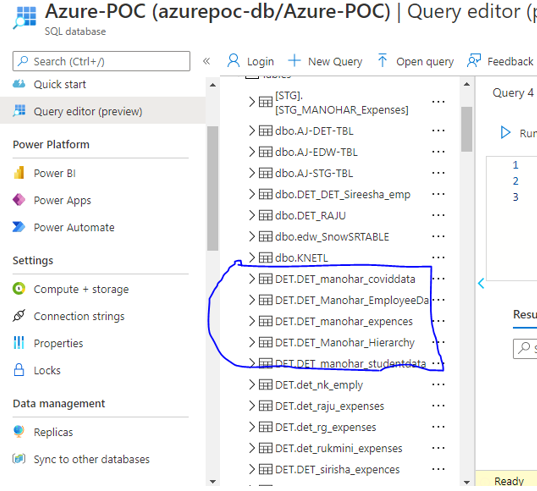Expand dbo.edw_SnowSRTABLE node
The height and width of the screenshot is (491, 537).
252,237
